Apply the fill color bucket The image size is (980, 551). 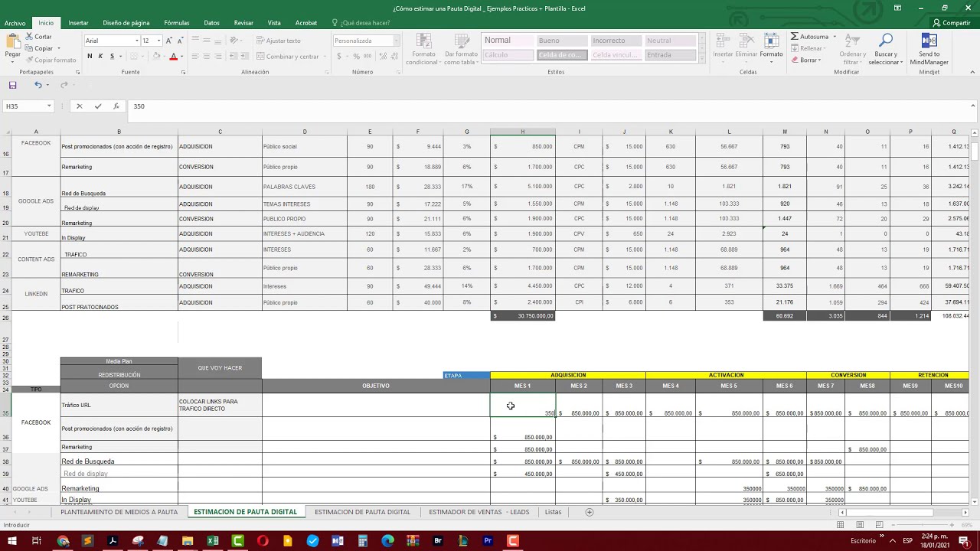156,56
